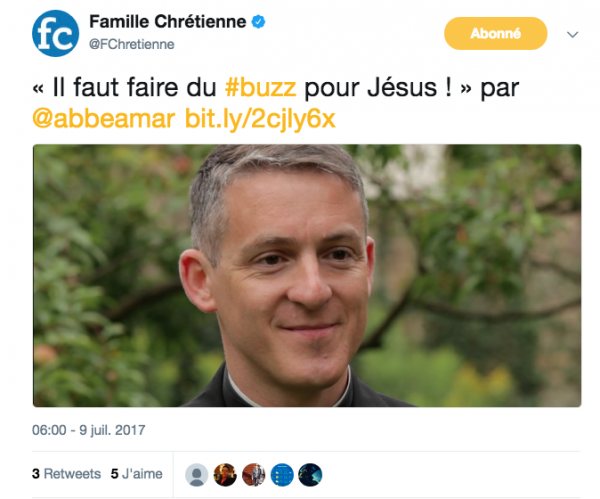This screenshot has width=600, height=499.
Task: Open the liker avatar with orange background
Action: 225,475
